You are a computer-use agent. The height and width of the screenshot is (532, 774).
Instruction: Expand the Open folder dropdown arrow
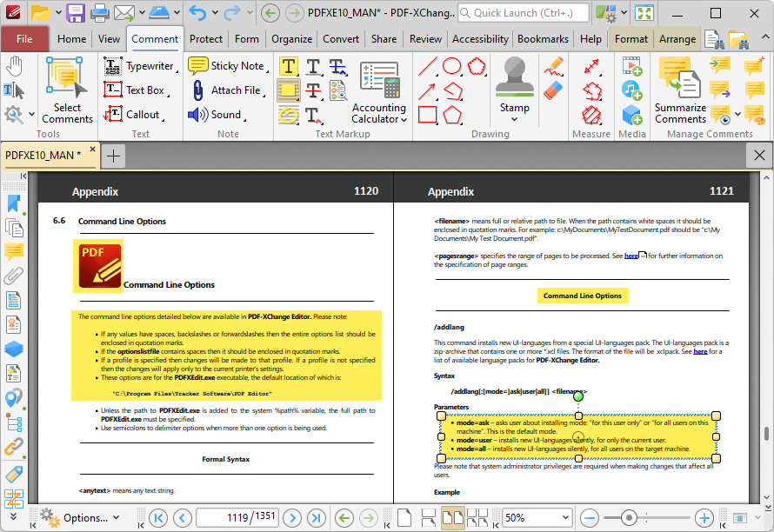pos(57,13)
